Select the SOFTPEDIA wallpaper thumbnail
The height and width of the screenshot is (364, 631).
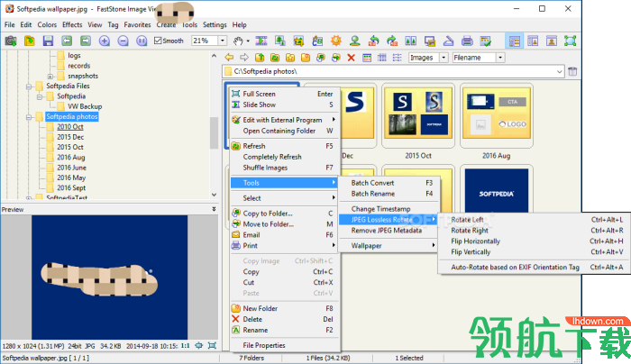click(496, 190)
